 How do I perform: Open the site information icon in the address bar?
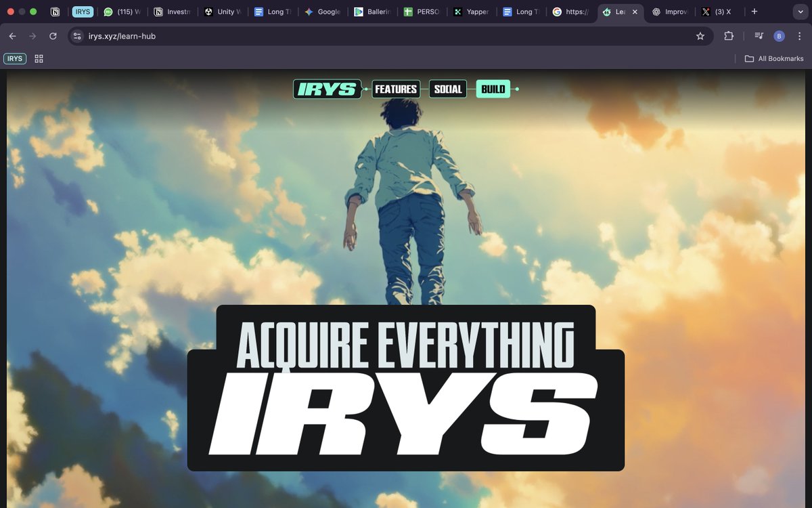(x=77, y=36)
